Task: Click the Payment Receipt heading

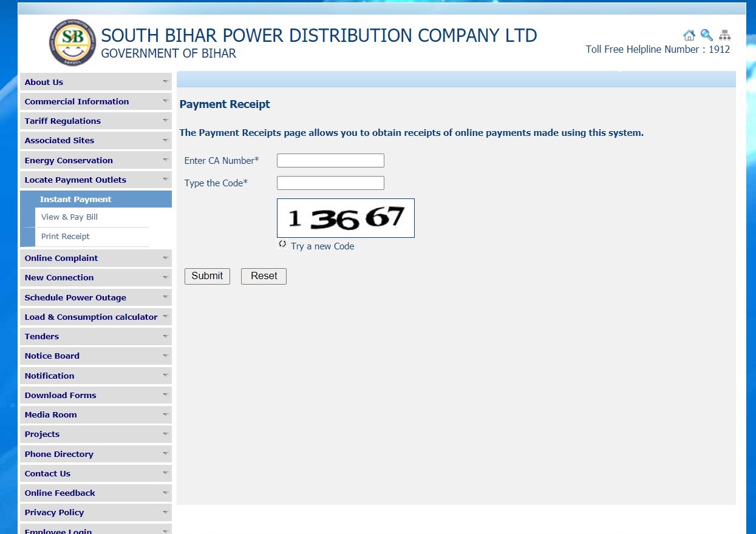Action: coord(225,104)
